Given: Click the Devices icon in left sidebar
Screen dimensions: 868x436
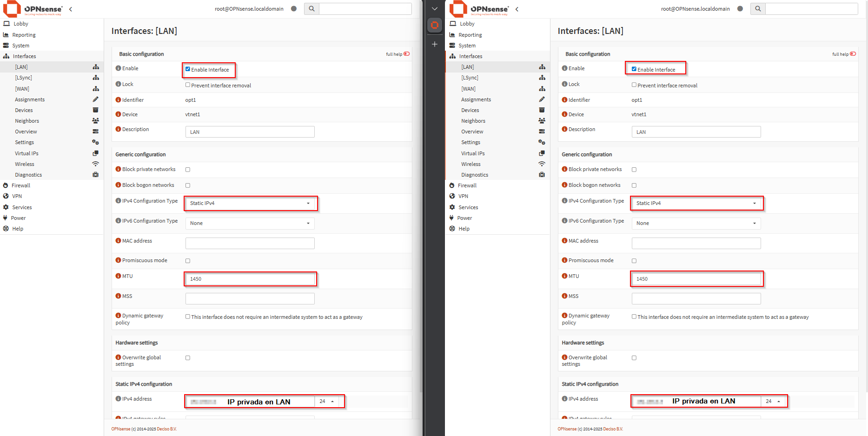Looking at the screenshot, I should 96,110.
